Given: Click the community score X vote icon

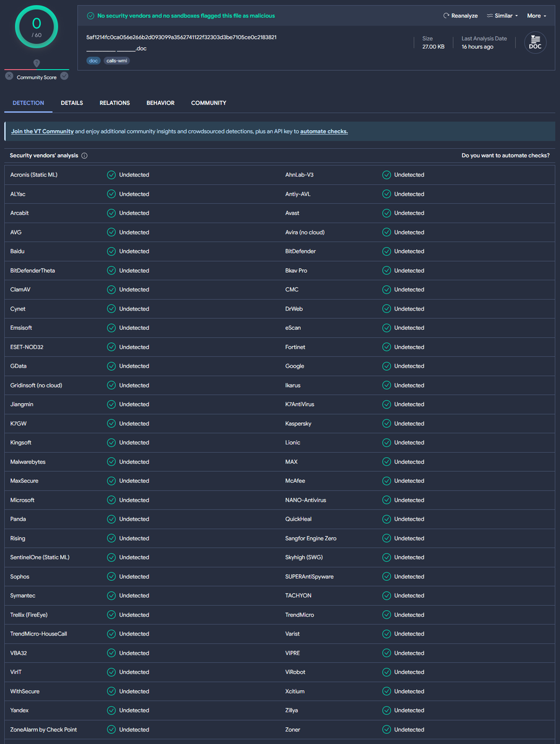Looking at the screenshot, I should pos(9,76).
